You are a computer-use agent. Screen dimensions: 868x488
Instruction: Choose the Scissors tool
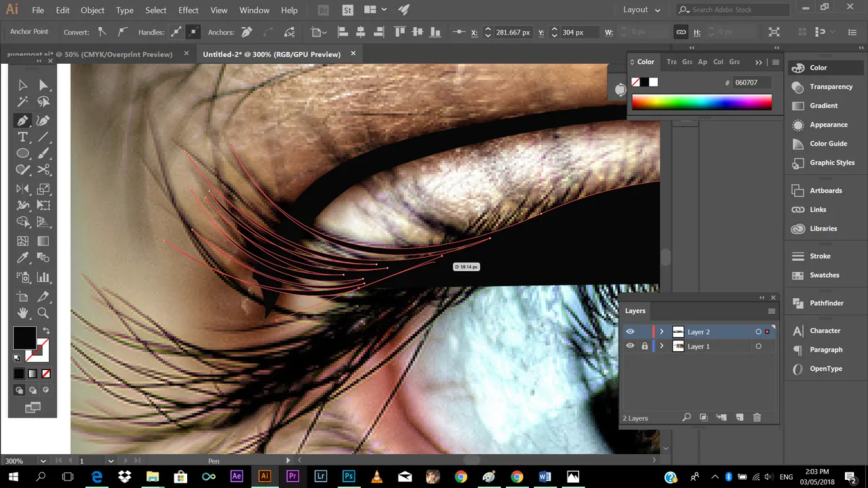pyautogui.click(x=43, y=170)
